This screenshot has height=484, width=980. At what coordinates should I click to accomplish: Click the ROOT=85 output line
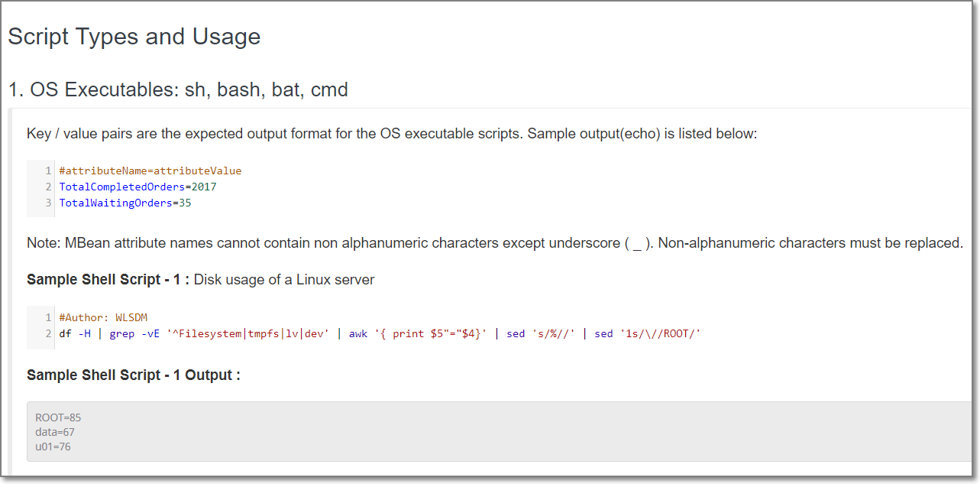pyautogui.click(x=58, y=417)
